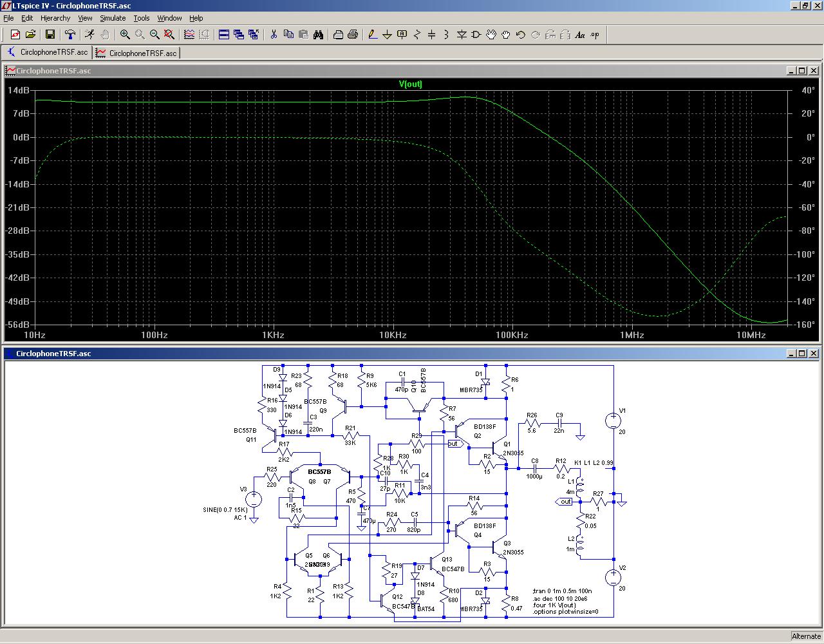
Task: Select the Place Ground symbol tool
Action: (x=388, y=35)
